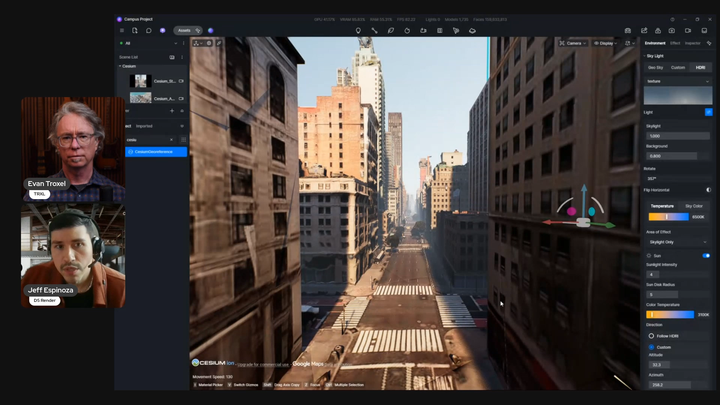
Task: Switch to the Imported tab
Action: [144, 126]
